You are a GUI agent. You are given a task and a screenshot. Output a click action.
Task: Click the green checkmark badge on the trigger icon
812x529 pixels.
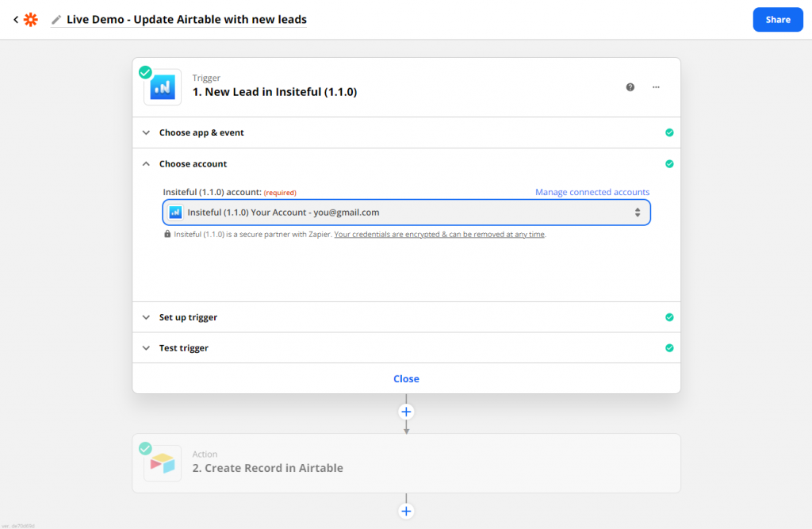tap(146, 72)
